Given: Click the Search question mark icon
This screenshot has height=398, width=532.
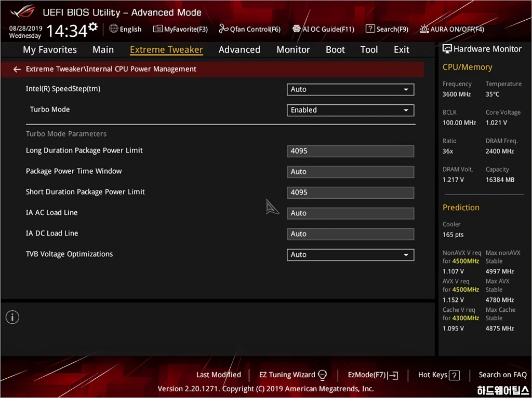Looking at the screenshot, I should pos(370,29).
